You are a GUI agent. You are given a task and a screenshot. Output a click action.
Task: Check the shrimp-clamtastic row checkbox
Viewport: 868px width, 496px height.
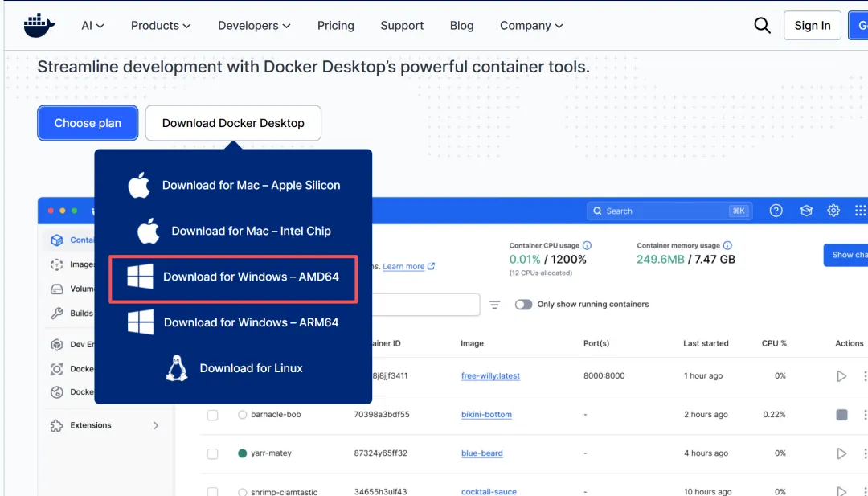(x=212, y=491)
